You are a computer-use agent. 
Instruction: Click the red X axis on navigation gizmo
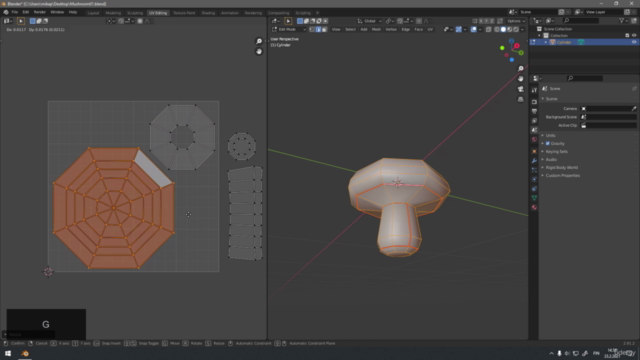click(x=517, y=46)
